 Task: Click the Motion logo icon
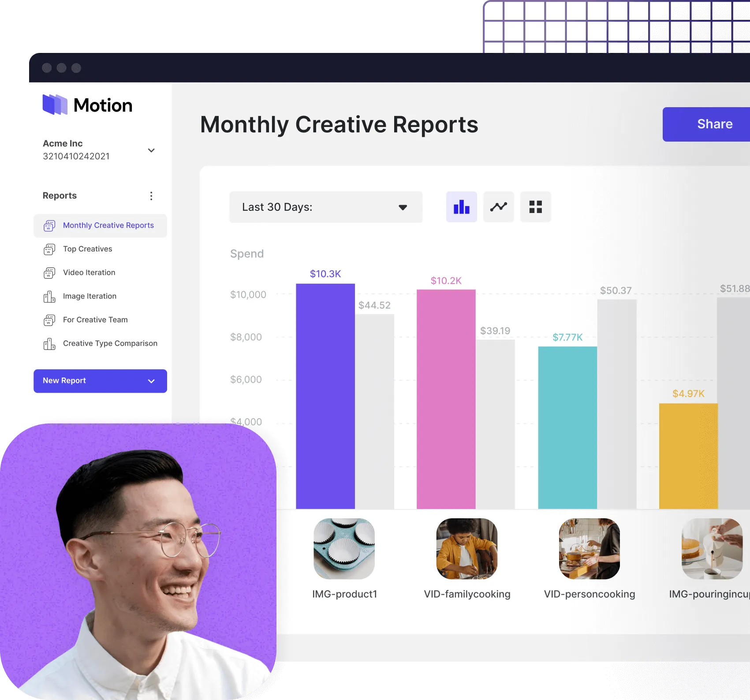[x=55, y=105]
